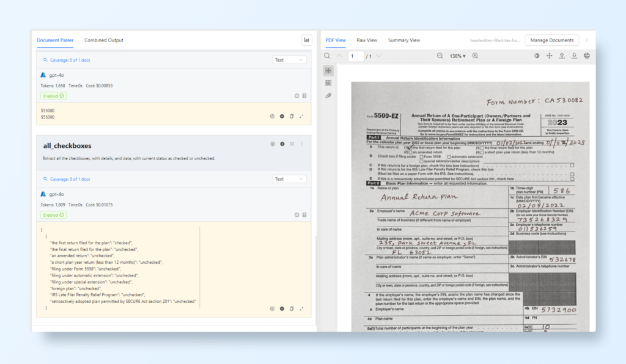The height and width of the screenshot is (364, 626).
Task: Click the chart icon beside Combined Output
Action: click(307, 40)
